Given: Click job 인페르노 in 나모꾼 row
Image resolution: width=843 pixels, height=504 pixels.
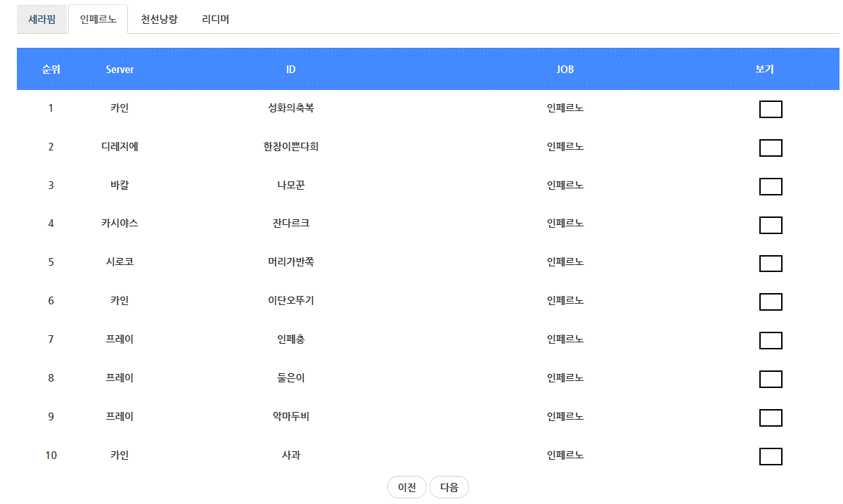Looking at the screenshot, I should pyautogui.click(x=565, y=186).
